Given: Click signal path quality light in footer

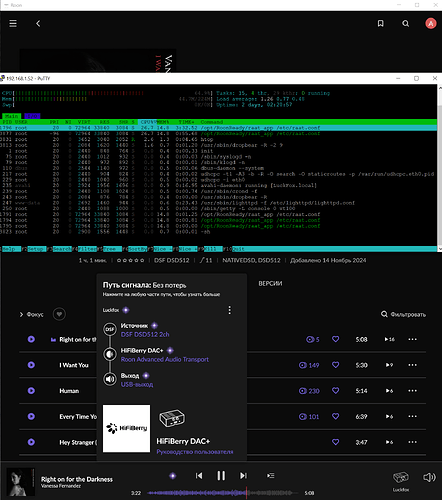Looking at the screenshot, I should (x=173, y=476).
